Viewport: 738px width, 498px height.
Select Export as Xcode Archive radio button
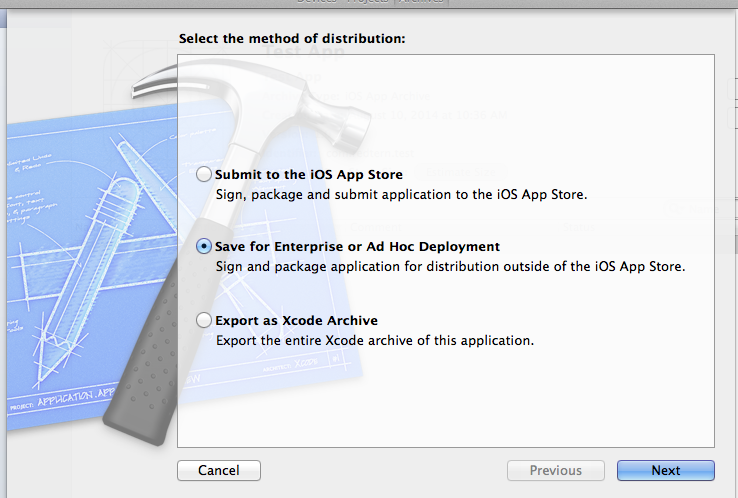(204, 320)
